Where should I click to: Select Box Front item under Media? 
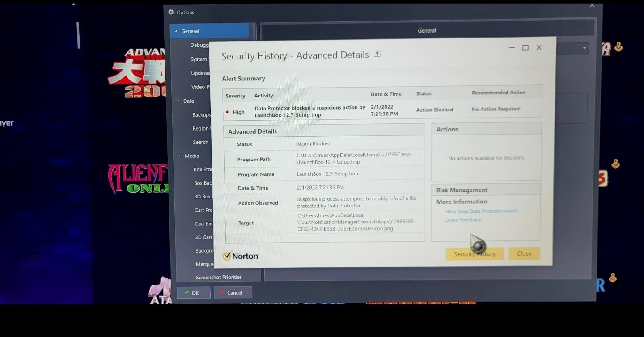pyautogui.click(x=203, y=169)
